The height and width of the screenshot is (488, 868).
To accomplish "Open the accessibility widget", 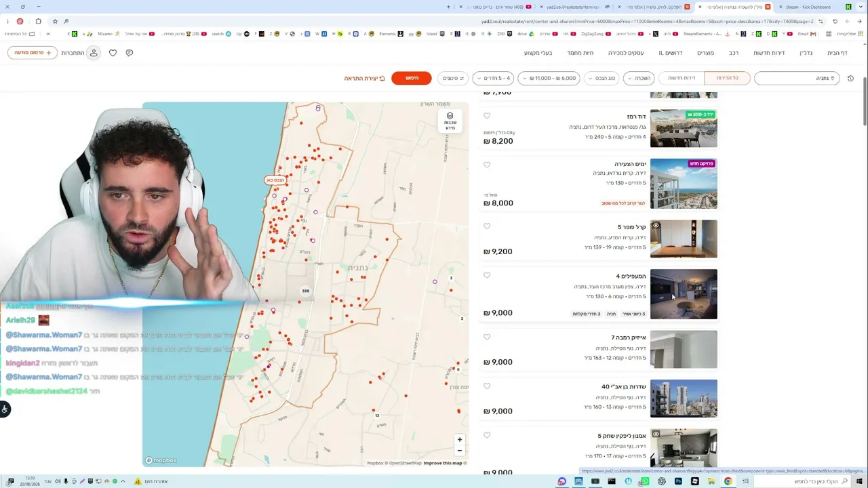I will click(x=5, y=409).
